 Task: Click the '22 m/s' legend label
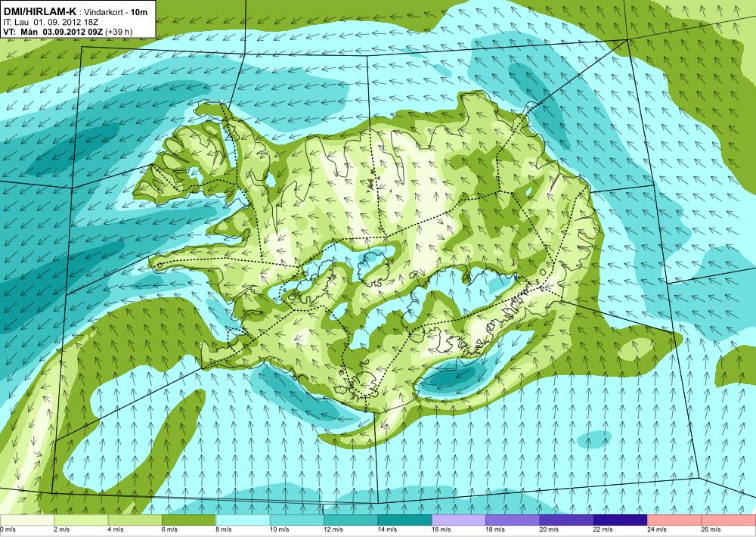(x=603, y=529)
